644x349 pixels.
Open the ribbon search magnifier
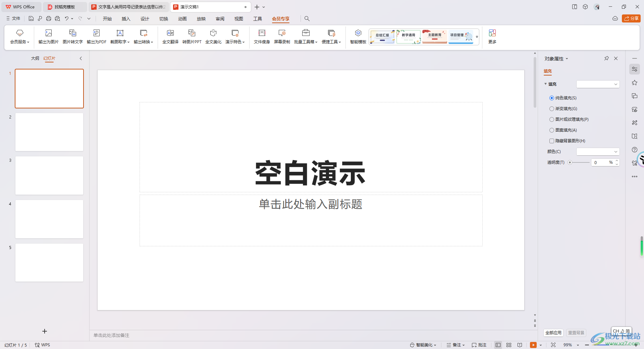coord(307,19)
